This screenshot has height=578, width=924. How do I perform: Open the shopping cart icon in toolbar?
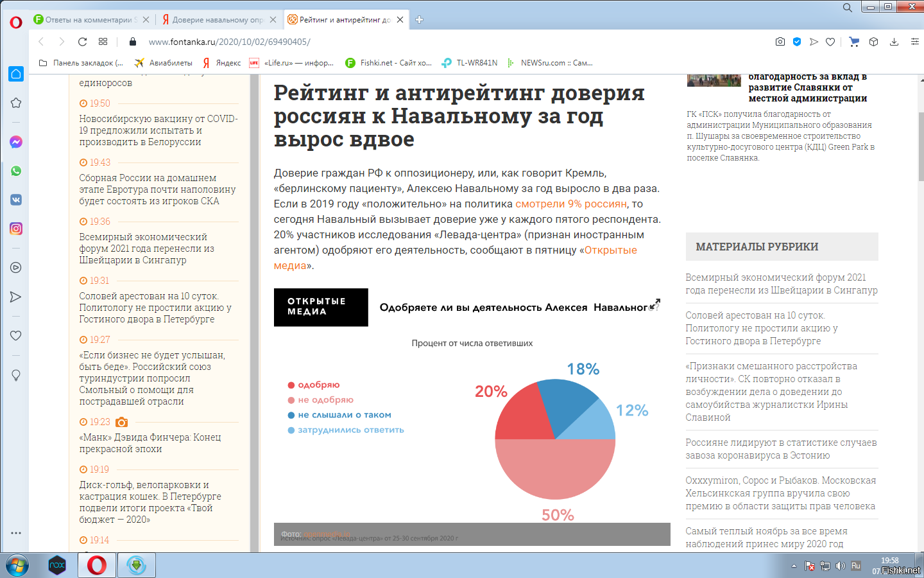[x=854, y=42]
